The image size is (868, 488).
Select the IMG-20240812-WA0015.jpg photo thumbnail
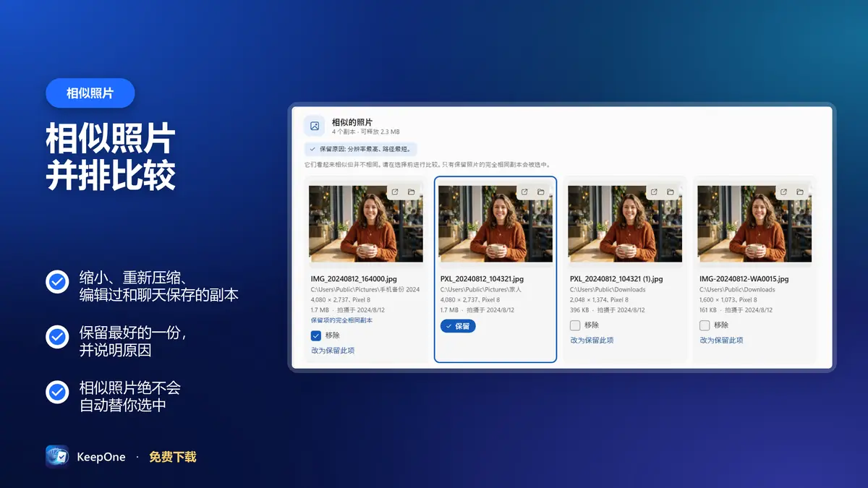[x=754, y=224]
